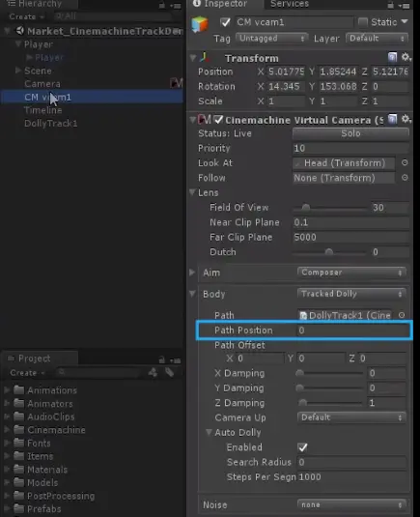Collapse the Player parent in Hierarchy

pyautogui.click(x=18, y=43)
